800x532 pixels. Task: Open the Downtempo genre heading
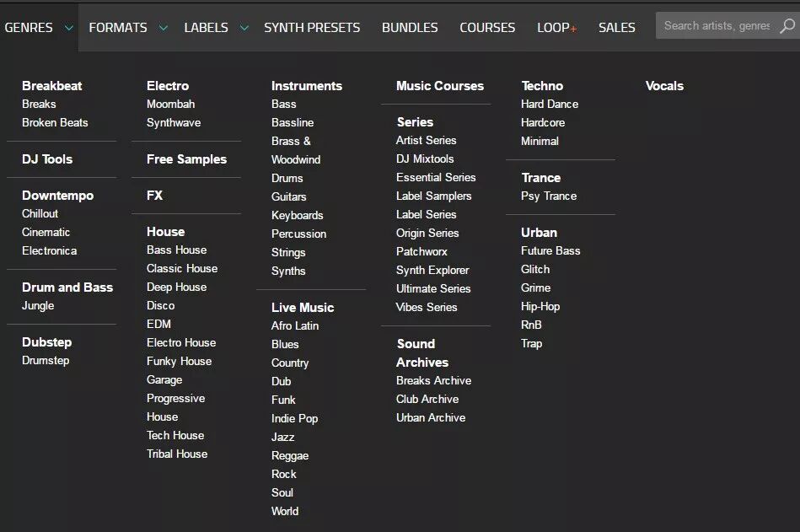57,196
